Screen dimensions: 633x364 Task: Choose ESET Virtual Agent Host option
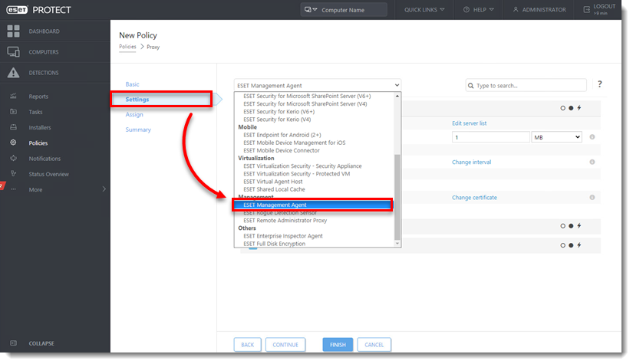[x=273, y=182]
